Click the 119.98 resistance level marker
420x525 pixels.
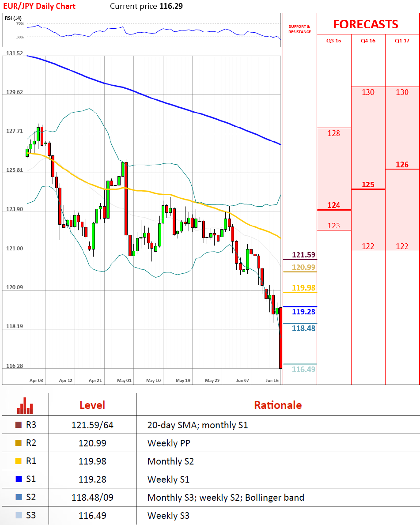(x=303, y=287)
